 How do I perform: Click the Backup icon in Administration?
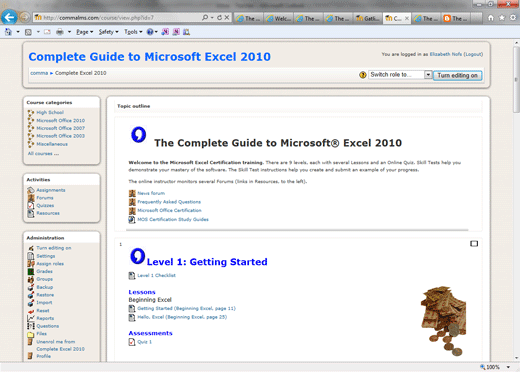tap(31, 287)
